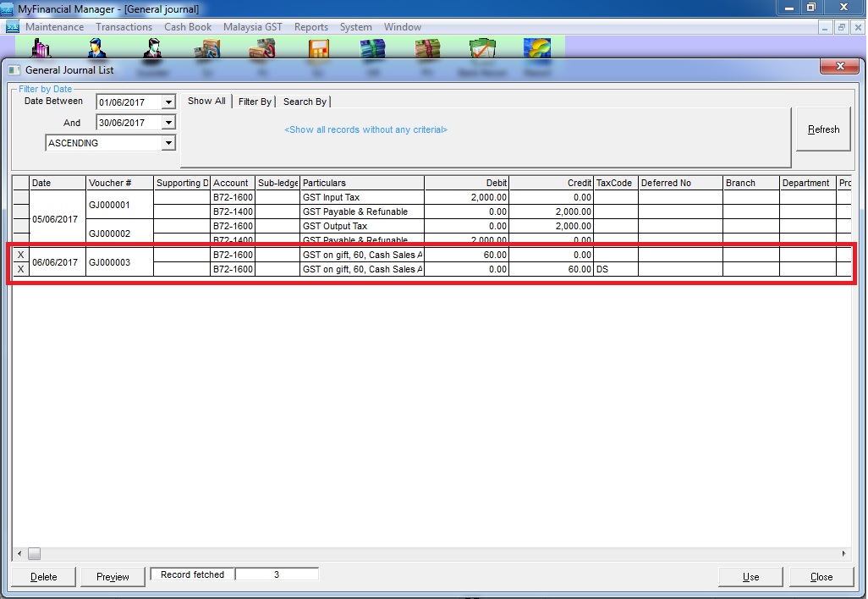Mark the GST Input Tax row selector
The width and height of the screenshot is (868, 599).
(x=20, y=197)
